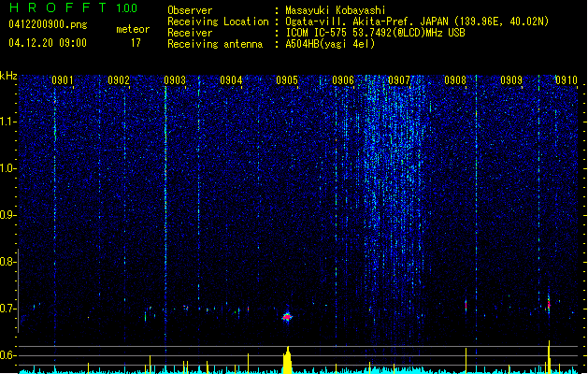
Task: Click the Ogata-vill. Akita-Pref. JAPAN location text
Action: (x=417, y=22)
